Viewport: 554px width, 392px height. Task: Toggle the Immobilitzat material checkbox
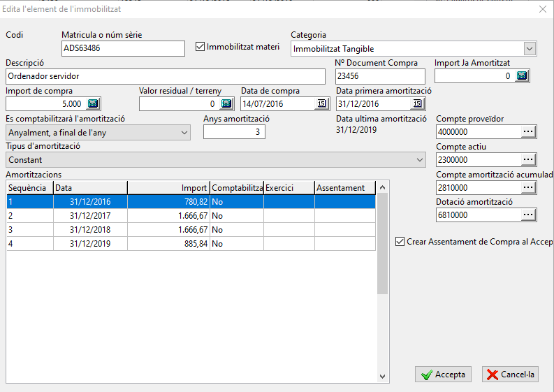pyautogui.click(x=200, y=47)
